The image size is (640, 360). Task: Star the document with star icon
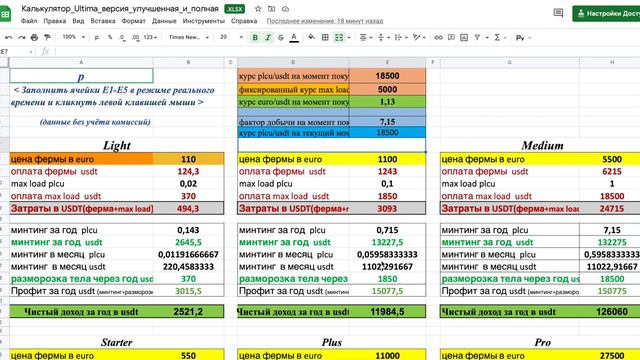click(x=258, y=9)
